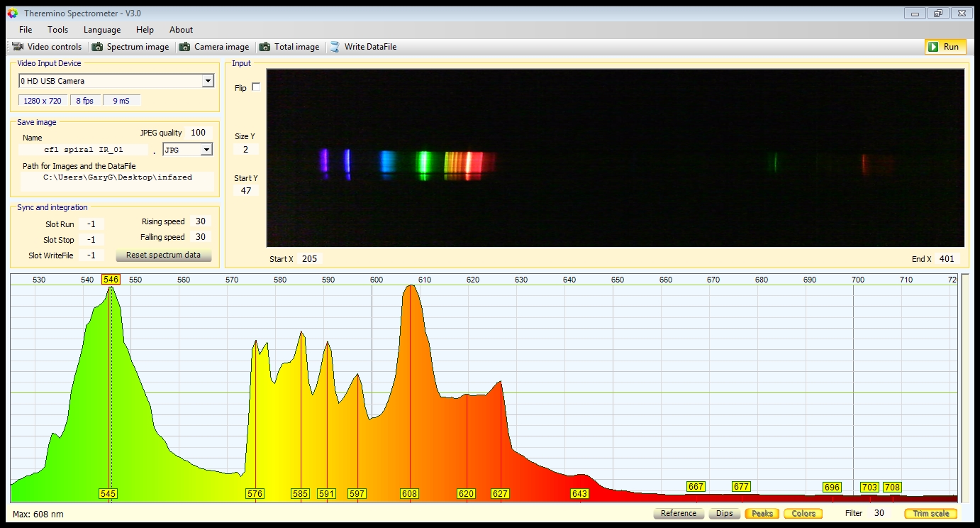Expand the HD USB Camera device dropdown
The width and height of the screenshot is (980, 528).
click(208, 81)
